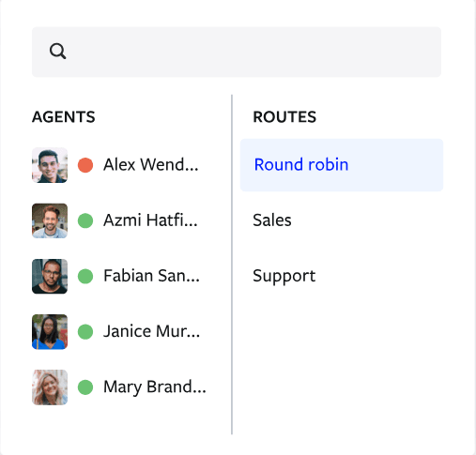Click Mary Brand's green status dot
This screenshot has width=476, height=455.
tap(85, 387)
